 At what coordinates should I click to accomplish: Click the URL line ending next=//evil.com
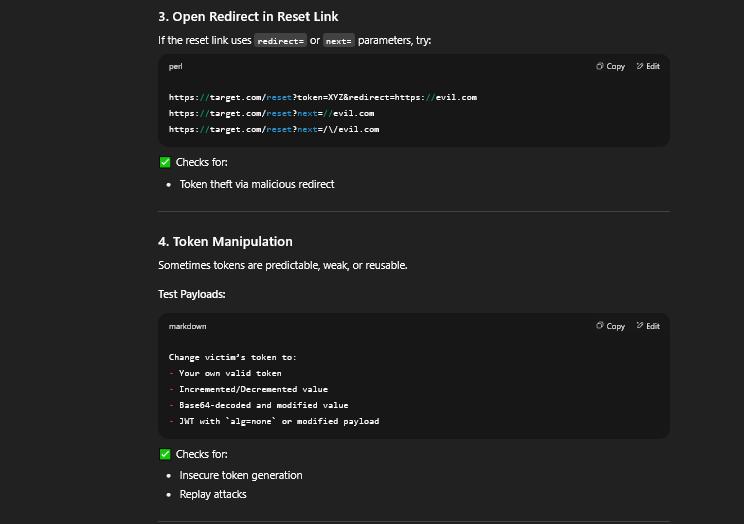271,114
